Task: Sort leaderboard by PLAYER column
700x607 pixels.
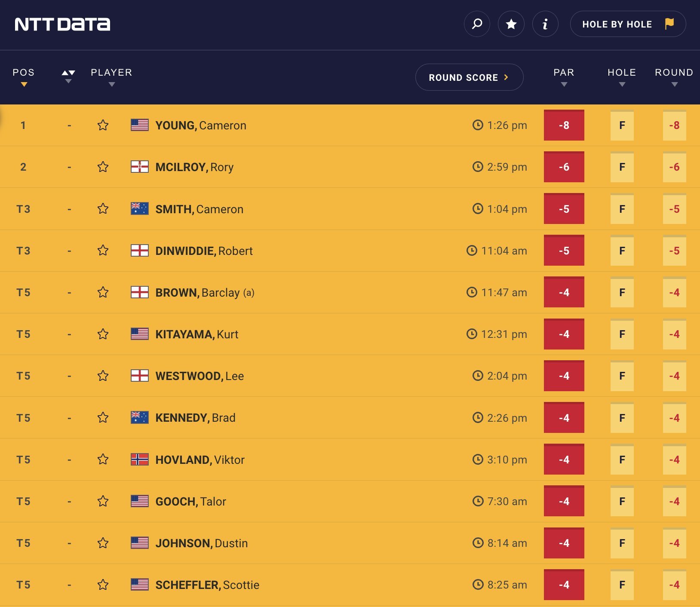Action: 111,77
